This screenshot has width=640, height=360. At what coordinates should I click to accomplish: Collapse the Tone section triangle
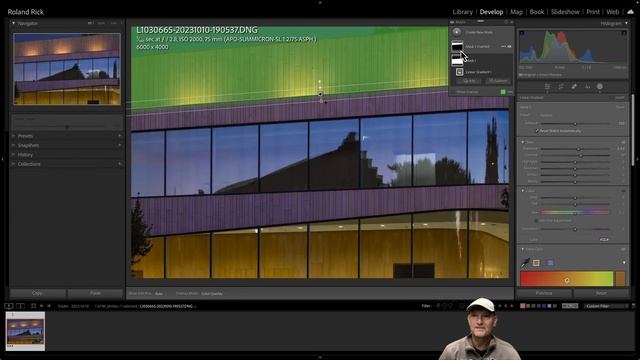click(x=523, y=142)
